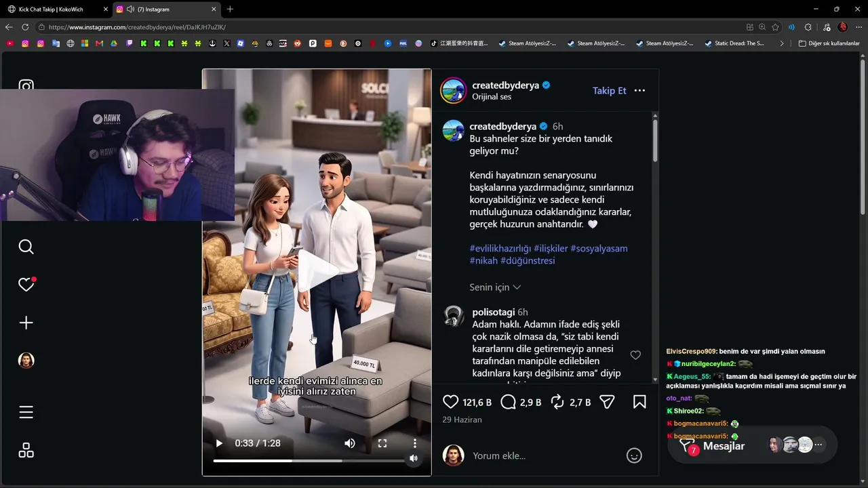Open the #ilişkiler hashtag link
The width and height of the screenshot is (868, 488).
click(551, 248)
